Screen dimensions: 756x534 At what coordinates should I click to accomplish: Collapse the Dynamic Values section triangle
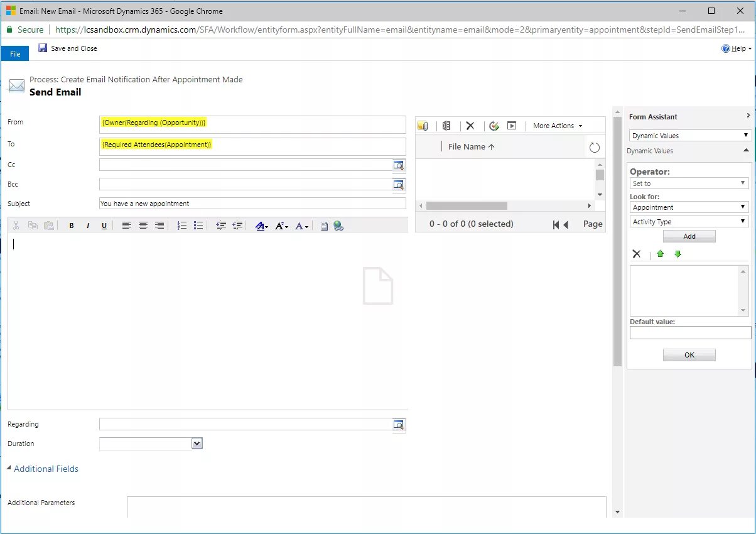point(746,151)
